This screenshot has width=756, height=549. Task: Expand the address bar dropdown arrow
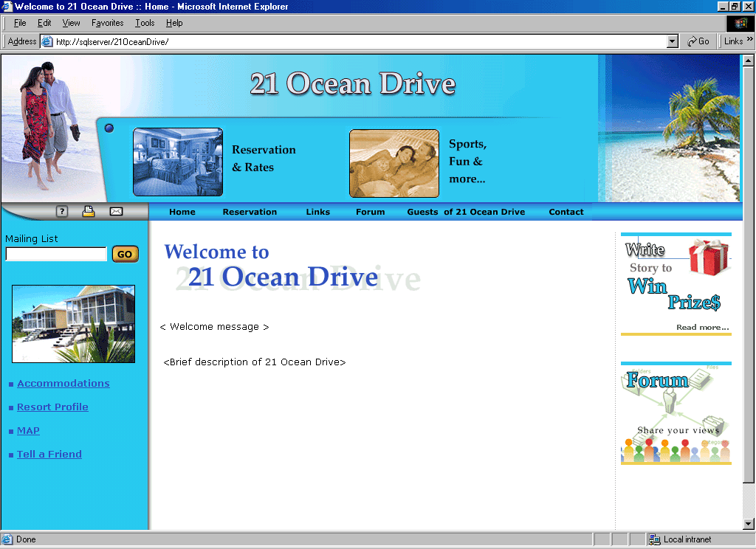(x=673, y=41)
